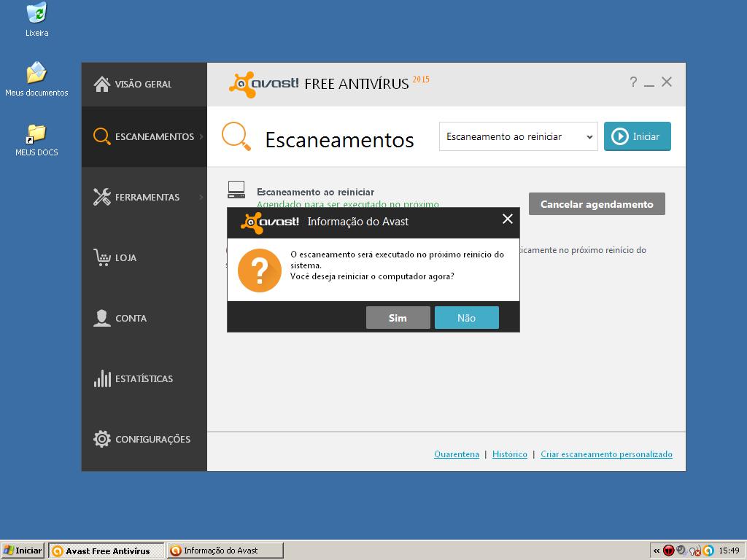
Task: Open Ferramentas wrench tools icon
Action: 102,197
